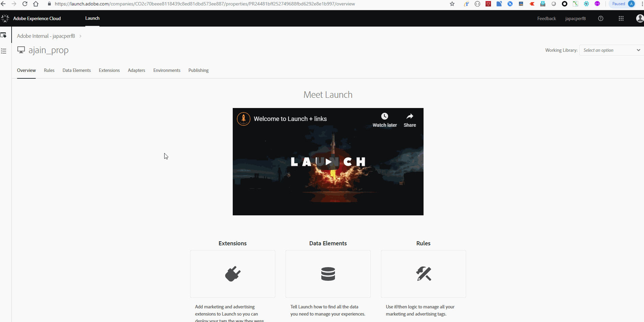Click the properties panel icon in left sidebar
This screenshot has height=322, width=644.
(x=3, y=35)
